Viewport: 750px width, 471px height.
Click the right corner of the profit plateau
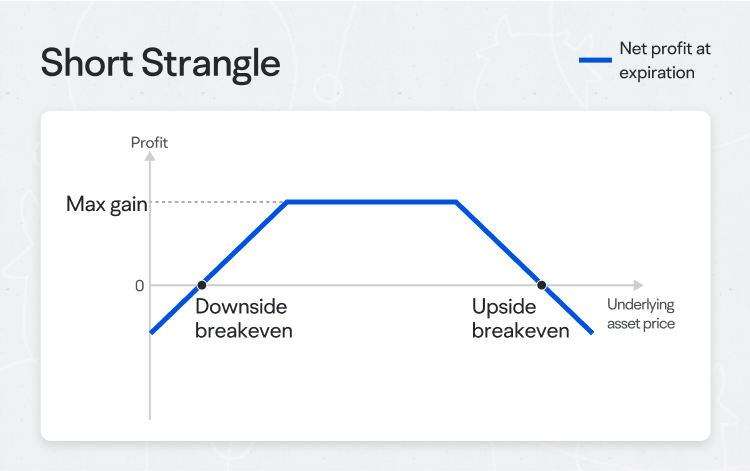pyautogui.click(x=456, y=202)
